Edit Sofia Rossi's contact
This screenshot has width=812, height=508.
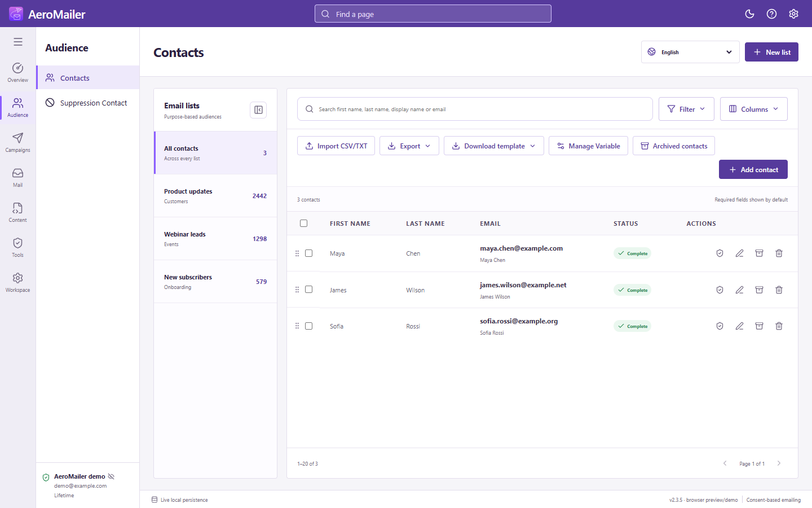point(739,326)
